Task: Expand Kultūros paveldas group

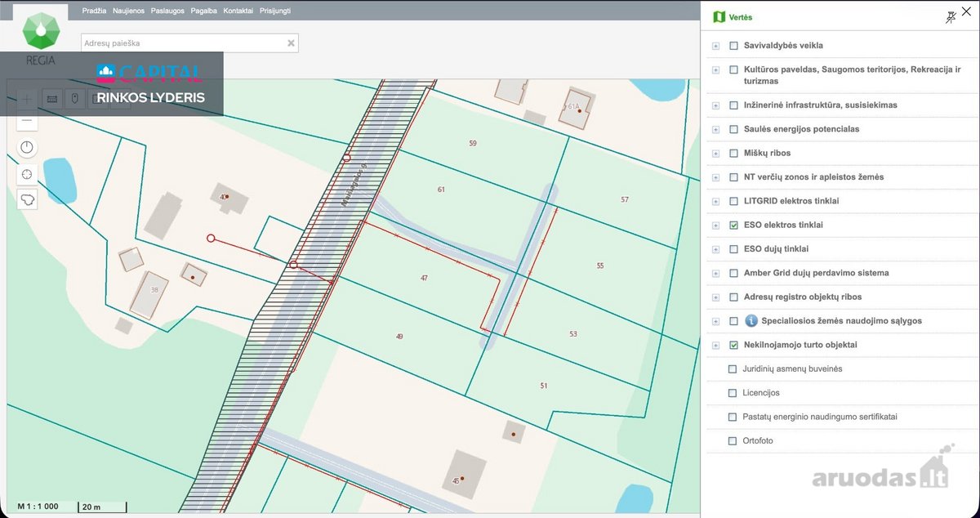Action: (x=715, y=70)
